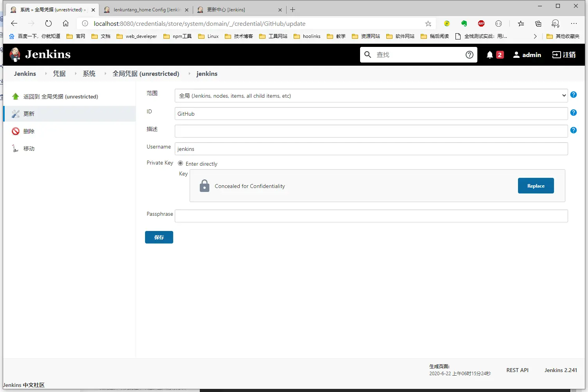Open the collections icon in toolbar
Viewport: 588px width, 392px height.
coord(538,23)
